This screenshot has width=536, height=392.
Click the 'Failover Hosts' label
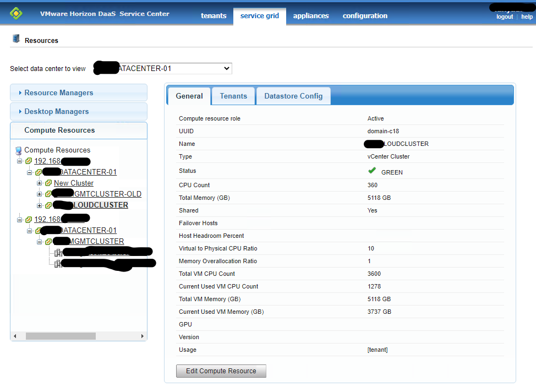click(x=198, y=223)
